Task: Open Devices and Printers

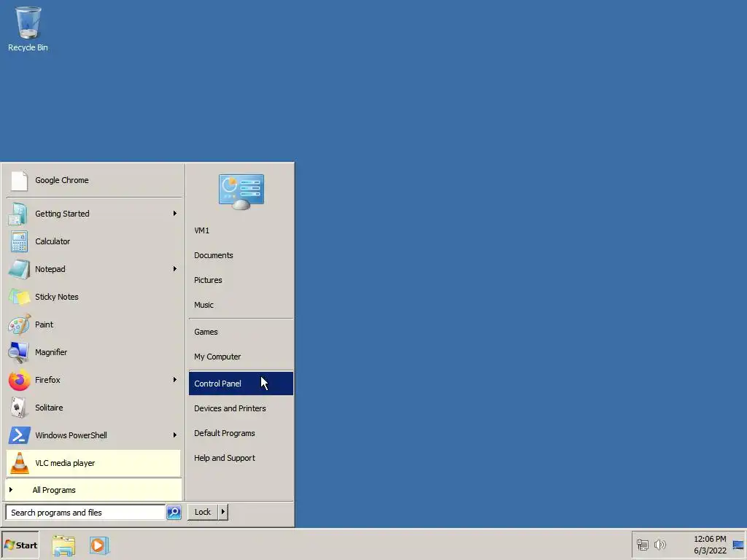Action: click(241, 408)
